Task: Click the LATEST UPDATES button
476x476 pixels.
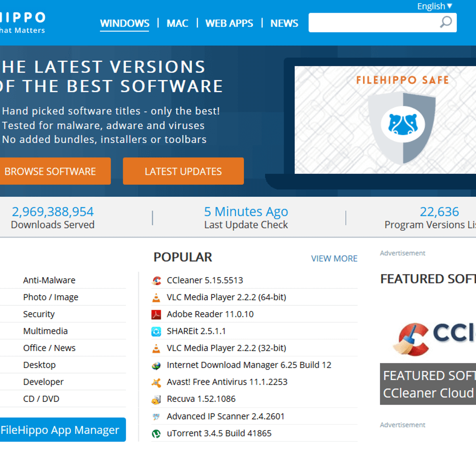Action: tap(183, 171)
